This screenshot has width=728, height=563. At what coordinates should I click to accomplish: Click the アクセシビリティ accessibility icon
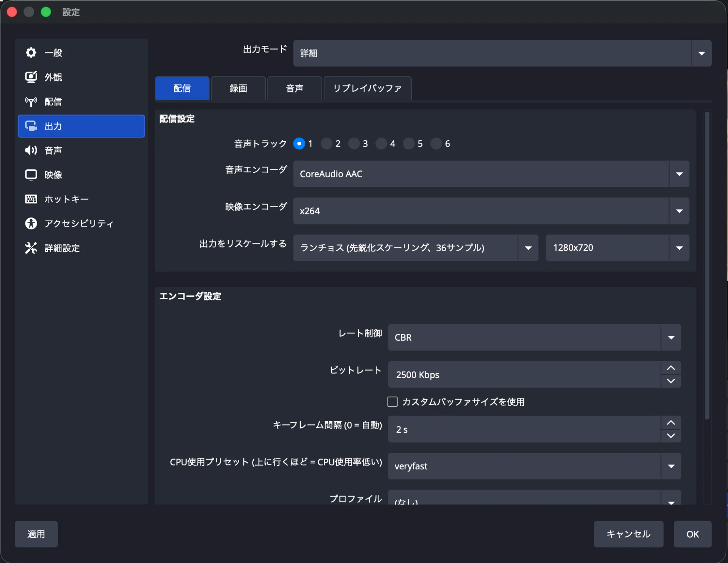[x=31, y=224]
